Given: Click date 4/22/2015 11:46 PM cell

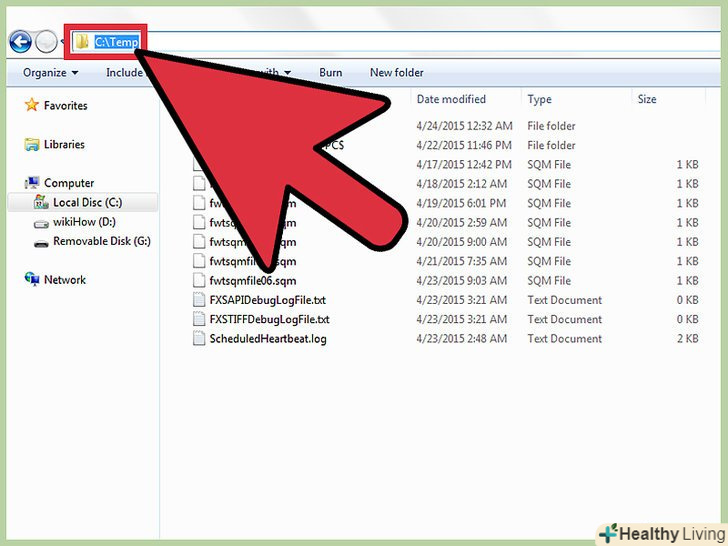Looking at the screenshot, I should (x=464, y=146).
